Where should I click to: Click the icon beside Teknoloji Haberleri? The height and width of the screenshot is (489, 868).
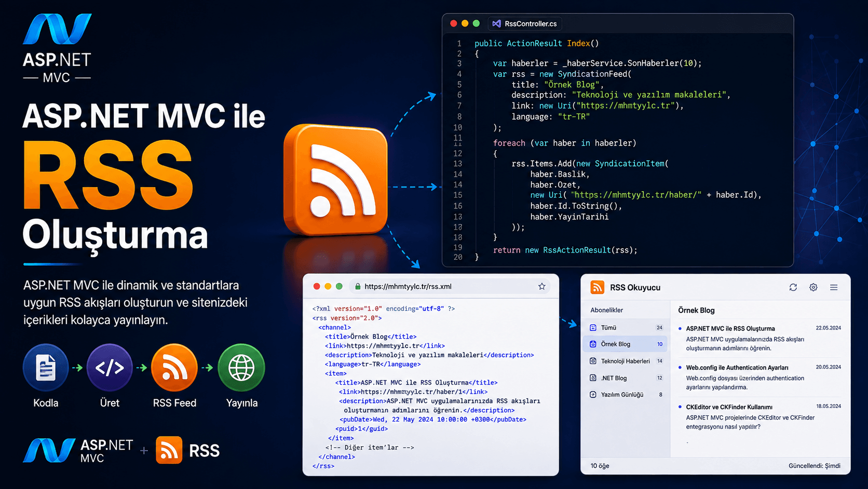(x=593, y=361)
